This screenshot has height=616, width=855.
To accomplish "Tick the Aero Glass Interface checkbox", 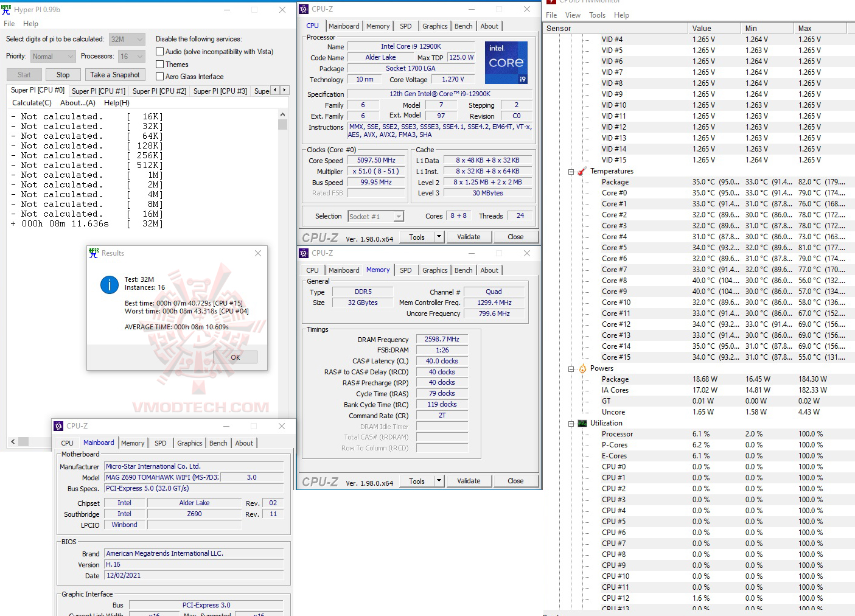I will pos(160,76).
